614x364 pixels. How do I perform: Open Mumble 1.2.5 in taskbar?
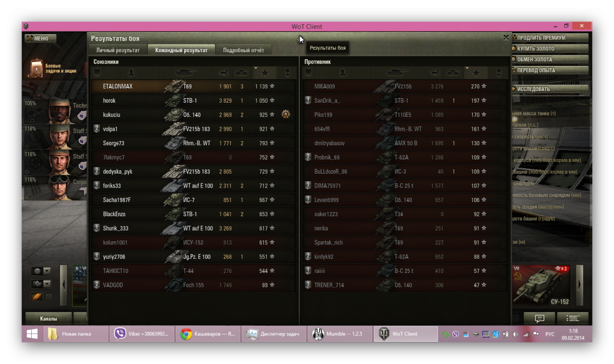(340, 334)
